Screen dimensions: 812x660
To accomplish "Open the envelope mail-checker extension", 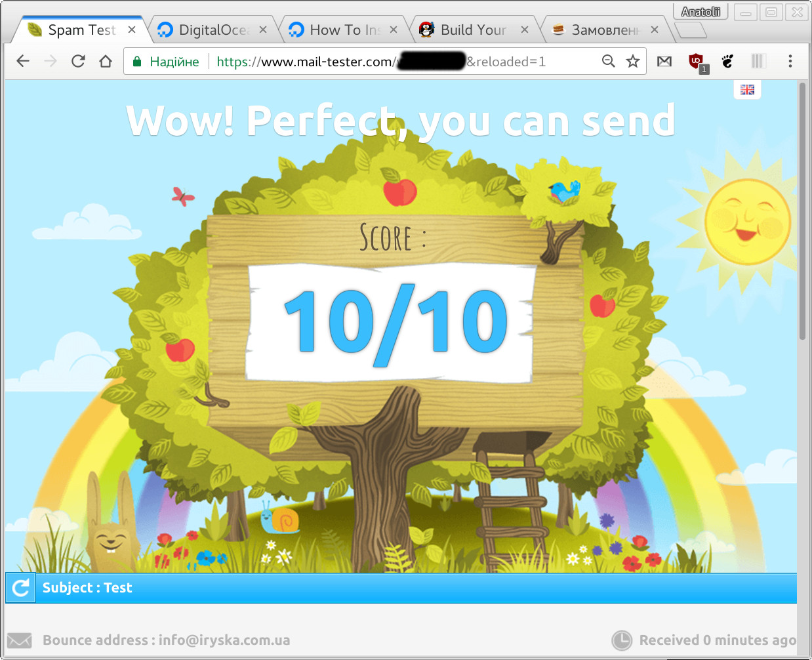I will 664,61.
